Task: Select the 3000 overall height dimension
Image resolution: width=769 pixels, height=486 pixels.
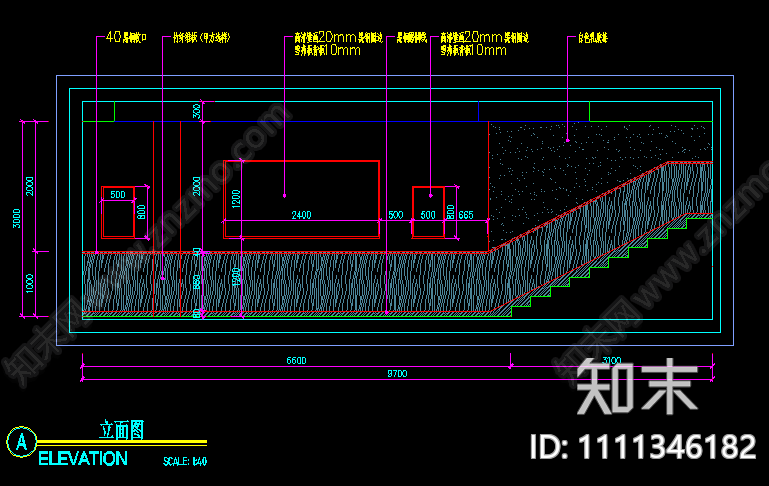Action: pyautogui.click(x=17, y=218)
